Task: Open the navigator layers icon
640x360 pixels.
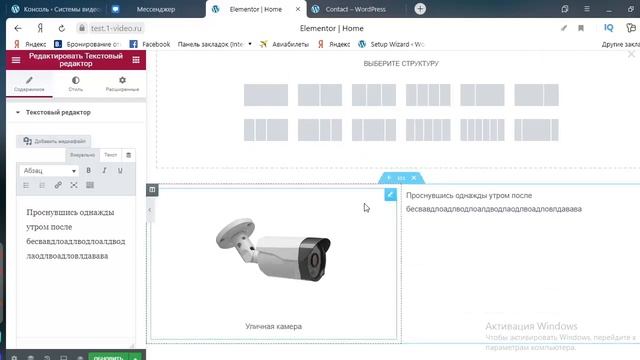Action: 31,358
